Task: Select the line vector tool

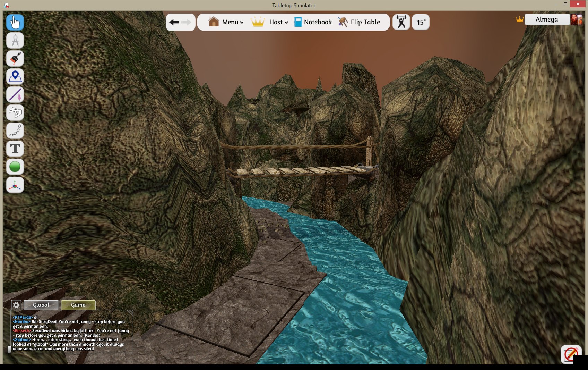Action: coord(15,94)
